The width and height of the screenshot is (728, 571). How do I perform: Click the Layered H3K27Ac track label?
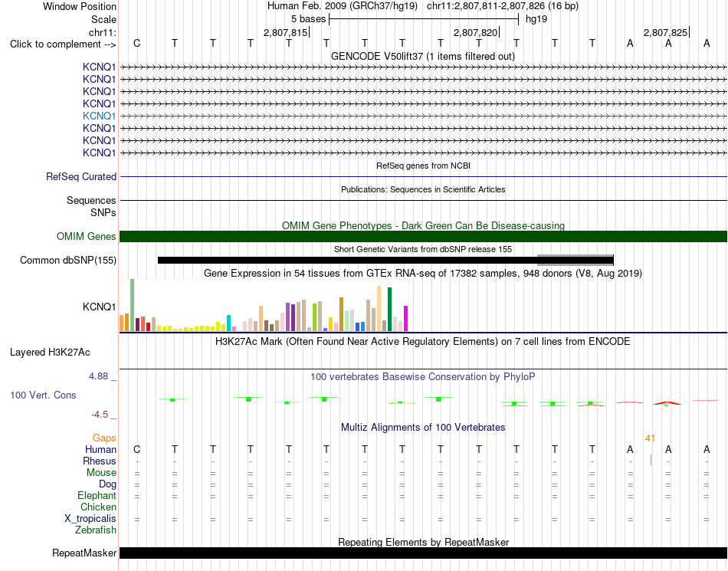[x=50, y=353]
